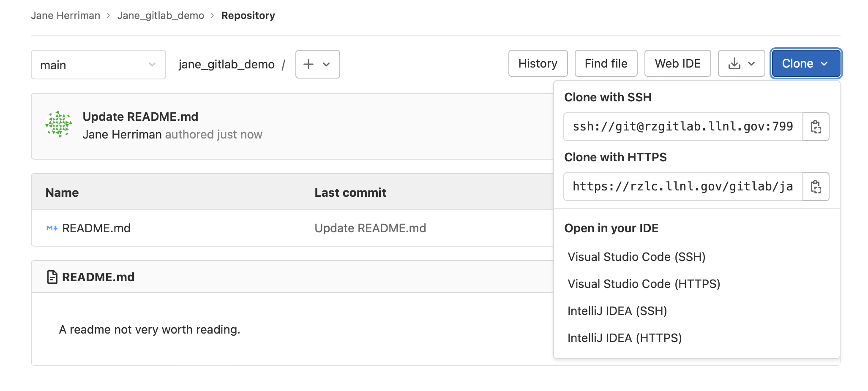The image size is (868, 391).
Task: Open the Jane_gitlab_demo breadcrumb link
Action: [161, 16]
